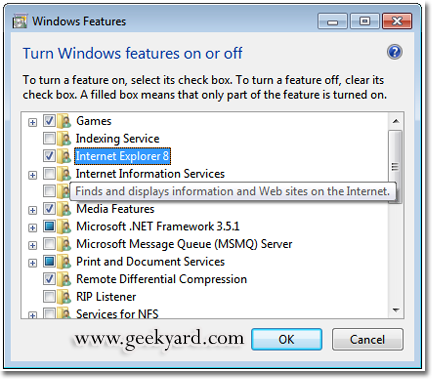Click the feature list scrollbar thumb
This screenshot has height=382, width=435.
(x=395, y=167)
